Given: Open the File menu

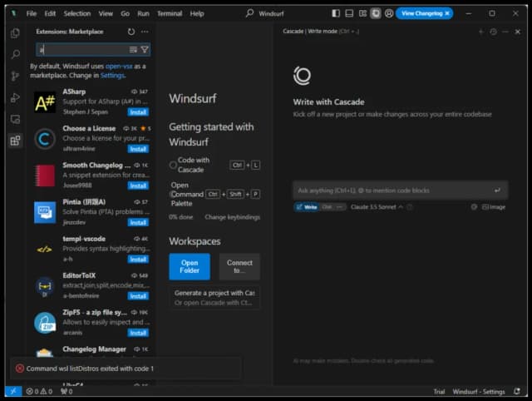Looking at the screenshot, I should click(32, 13).
